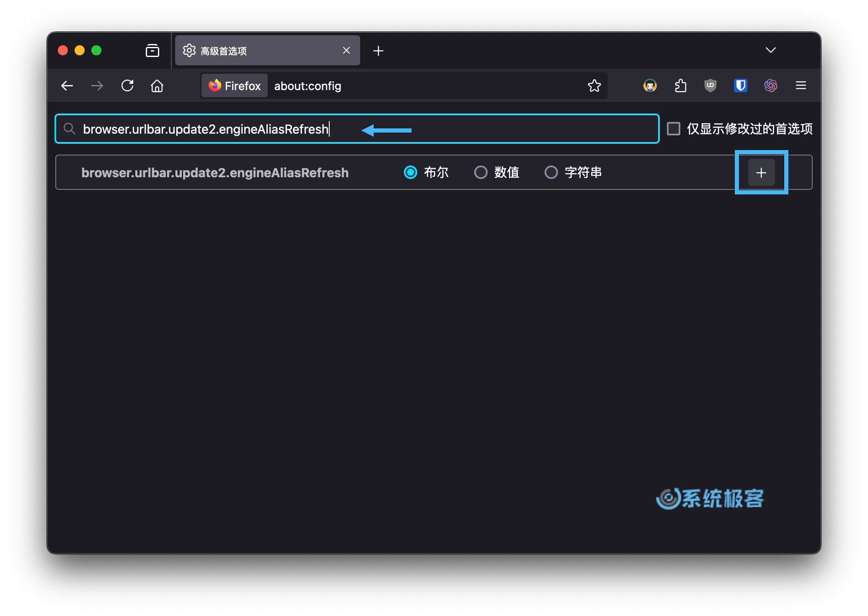
Task: Click browser.urlbar.update2.engineAliasRefresh row name
Action: [x=215, y=173]
